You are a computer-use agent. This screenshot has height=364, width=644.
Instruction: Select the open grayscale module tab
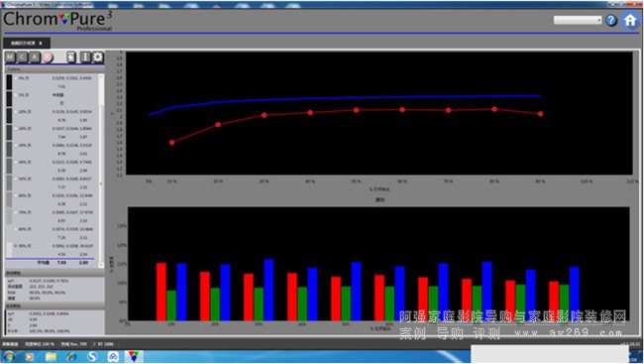(27, 44)
